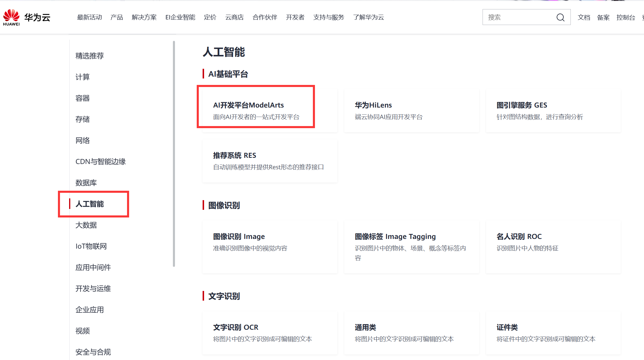The width and height of the screenshot is (644, 360).
Task: Open AI开发平台ModelArts product card
Action: pos(270,110)
